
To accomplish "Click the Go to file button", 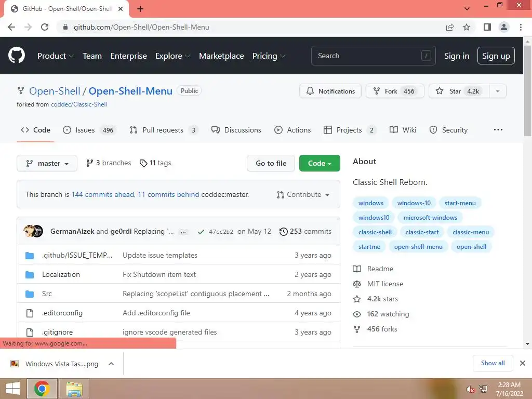I will click(271, 163).
